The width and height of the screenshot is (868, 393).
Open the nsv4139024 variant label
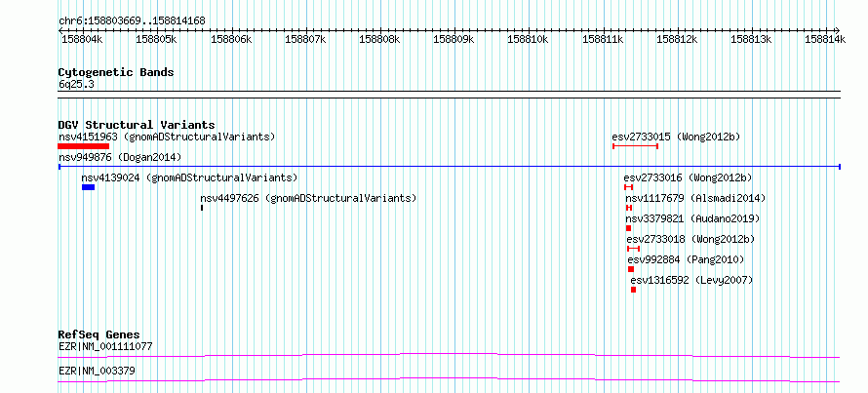pos(189,177)
